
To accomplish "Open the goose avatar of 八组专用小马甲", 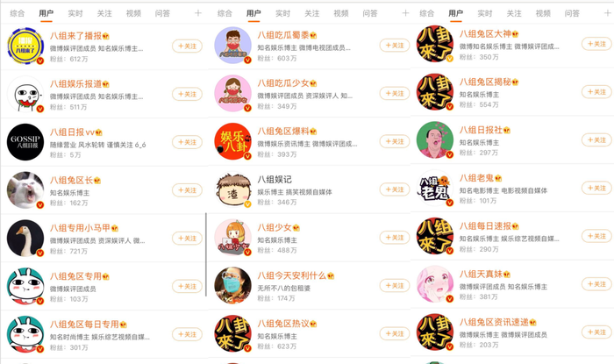I will 25,238.
